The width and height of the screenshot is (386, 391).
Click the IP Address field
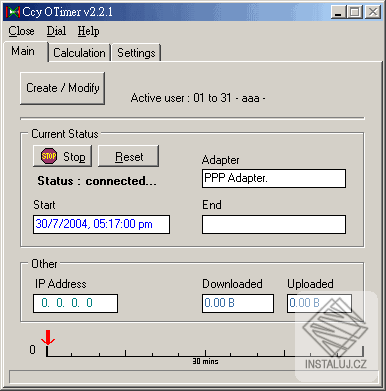[x=75, y=303]
